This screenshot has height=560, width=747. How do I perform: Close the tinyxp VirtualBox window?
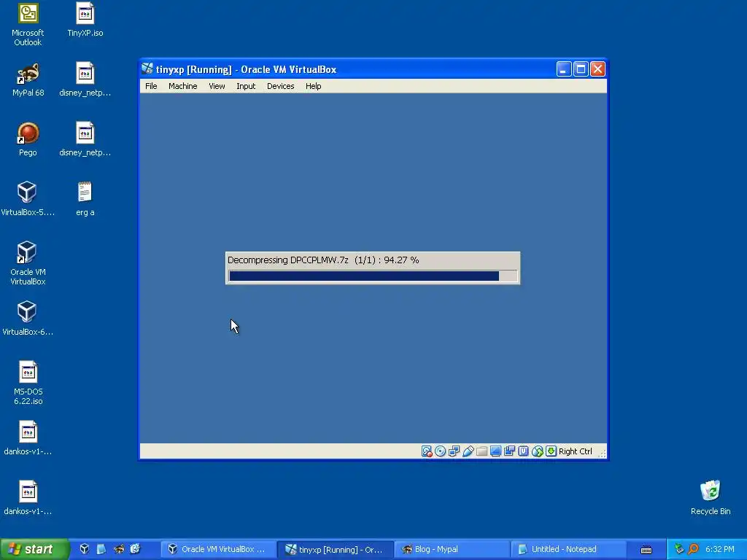pyautogui.click(x=598, y=69)
